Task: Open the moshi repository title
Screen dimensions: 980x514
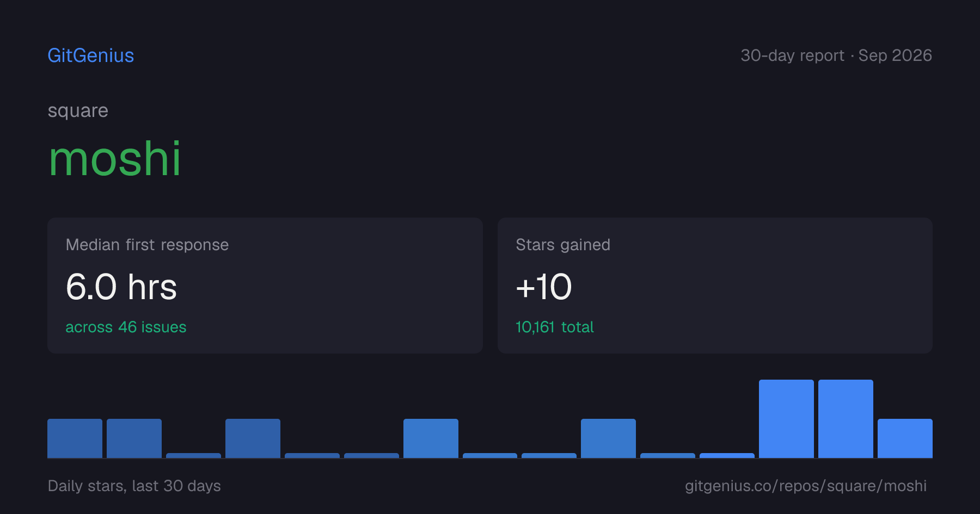Action: (114, 158)
